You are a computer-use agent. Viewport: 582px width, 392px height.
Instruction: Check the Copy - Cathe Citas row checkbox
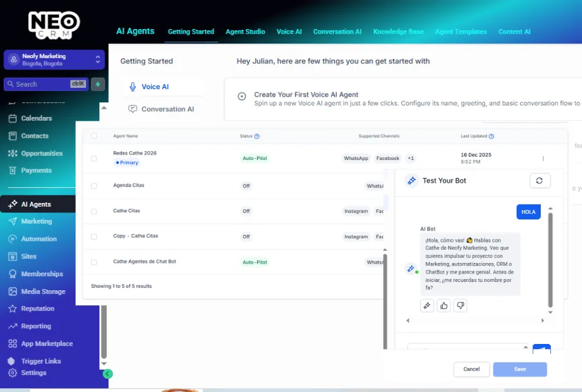[x=94, y=236]
